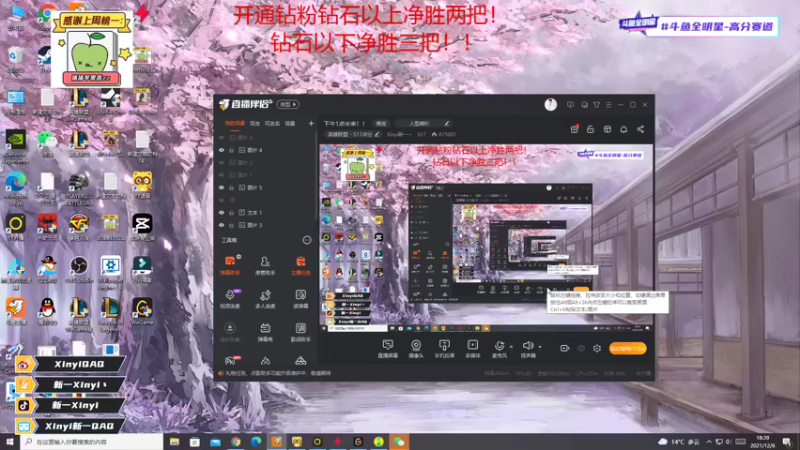Open the hamburger menu in title bar

pyautogui.click(x=609, y=105)
